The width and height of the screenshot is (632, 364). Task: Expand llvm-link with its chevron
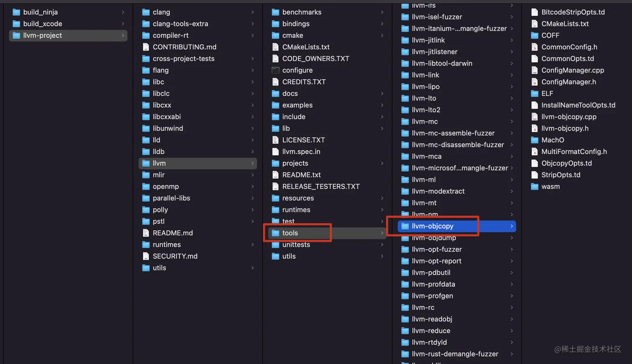[x=512, y=75]
